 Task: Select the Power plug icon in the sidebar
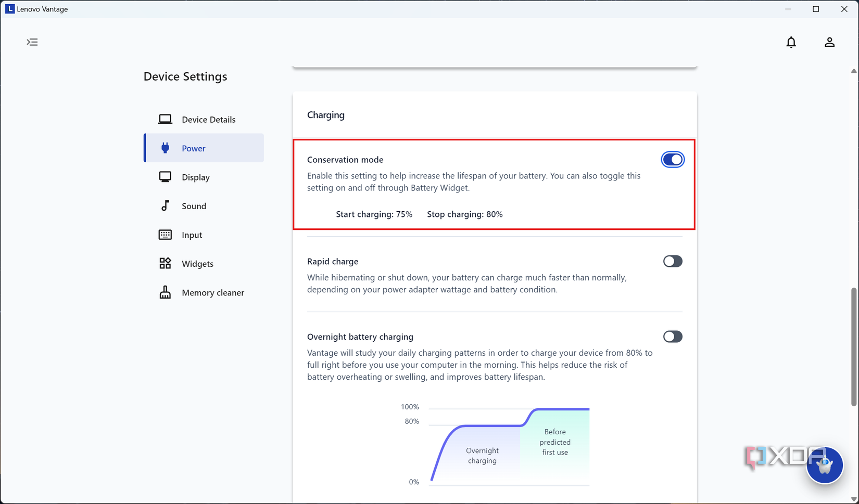(x=166, y=148)
